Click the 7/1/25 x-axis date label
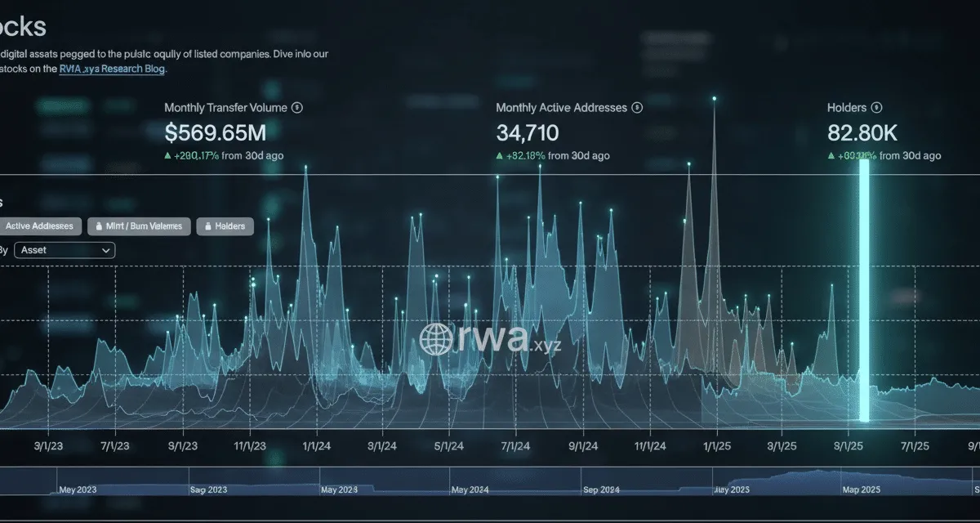Viewport: 980px width, 523px height. (x=915, y=446)
